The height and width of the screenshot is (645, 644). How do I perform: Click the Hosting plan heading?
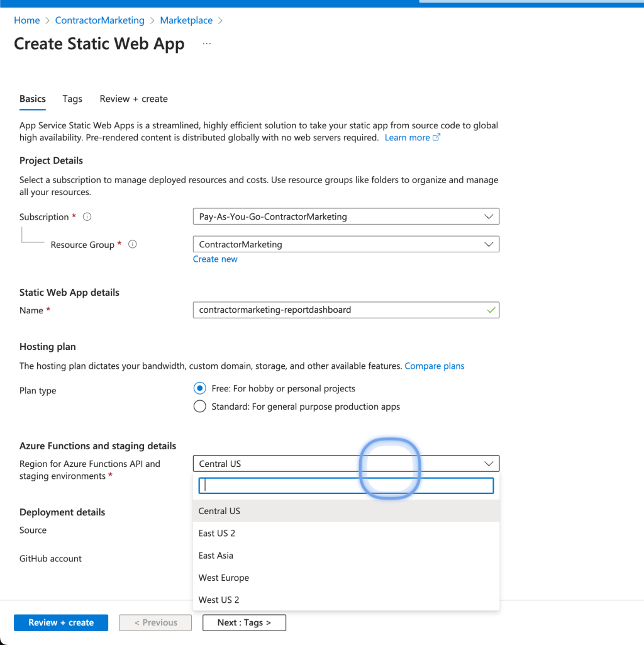coord(47,347)
